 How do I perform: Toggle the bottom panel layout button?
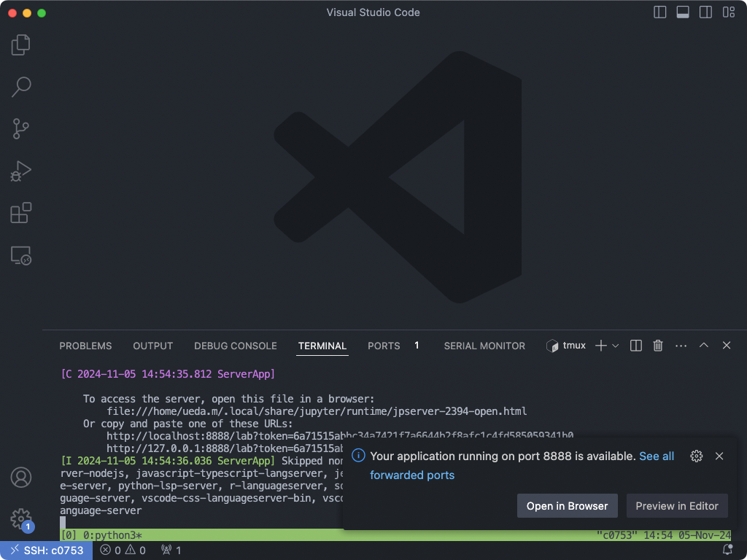click(x=683, y=12)
